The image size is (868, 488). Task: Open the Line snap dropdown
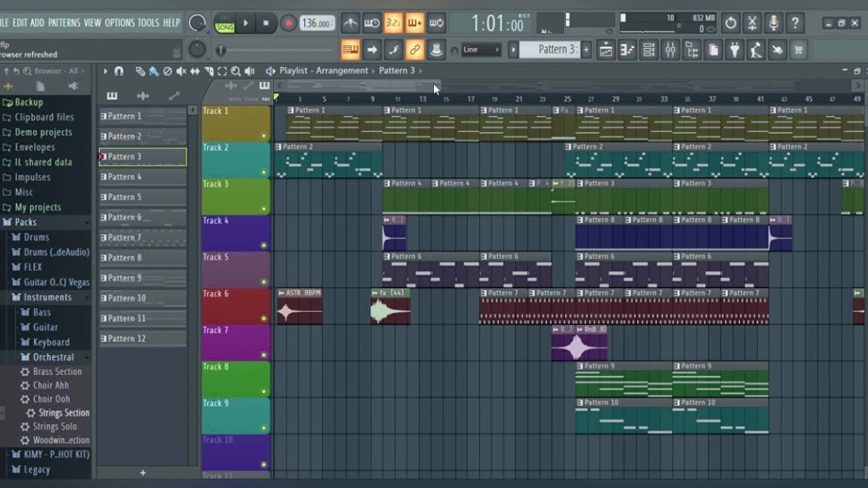[x=481, y=49]
